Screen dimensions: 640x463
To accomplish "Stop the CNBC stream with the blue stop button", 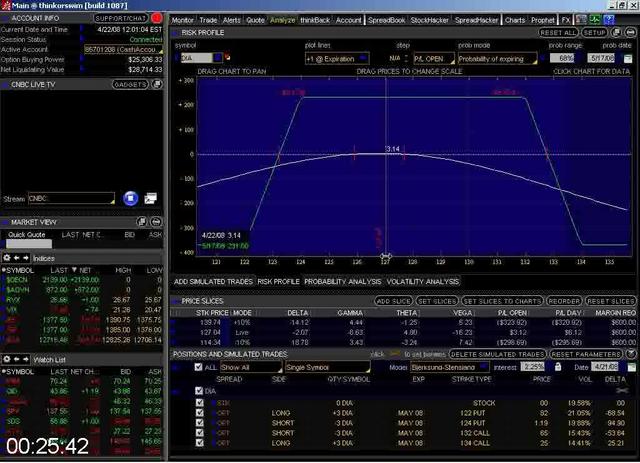I will pyautogui.click(x=131, y=199).
